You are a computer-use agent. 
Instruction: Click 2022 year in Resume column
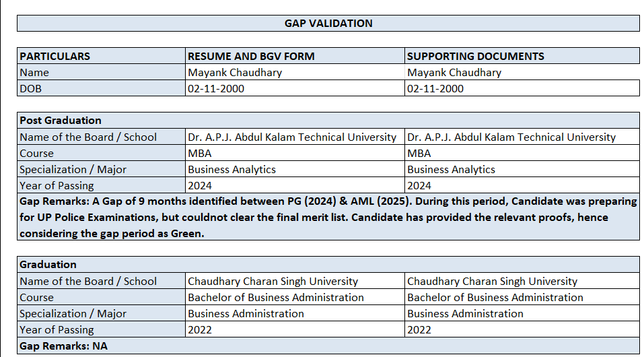(200, 330)
